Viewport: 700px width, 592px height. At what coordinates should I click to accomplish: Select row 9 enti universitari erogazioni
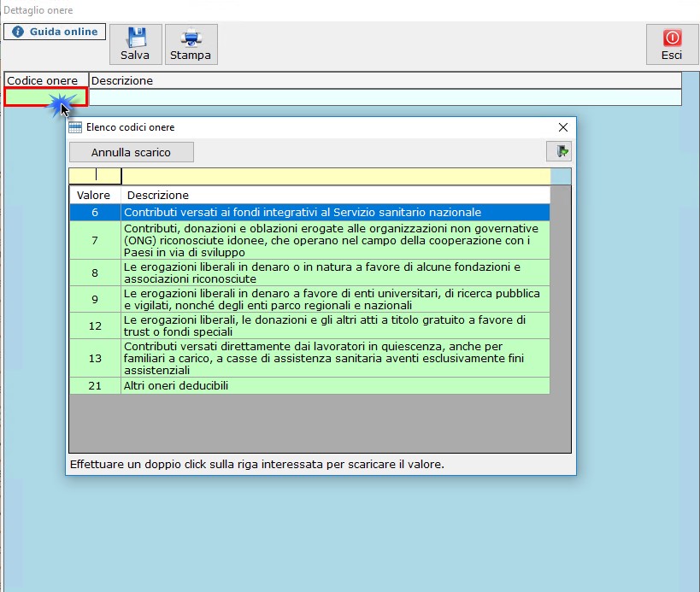[x=309, y=299]
